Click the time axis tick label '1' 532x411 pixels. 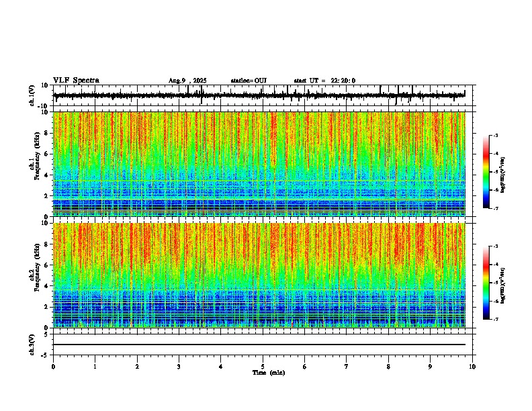(x=95, y=367)
